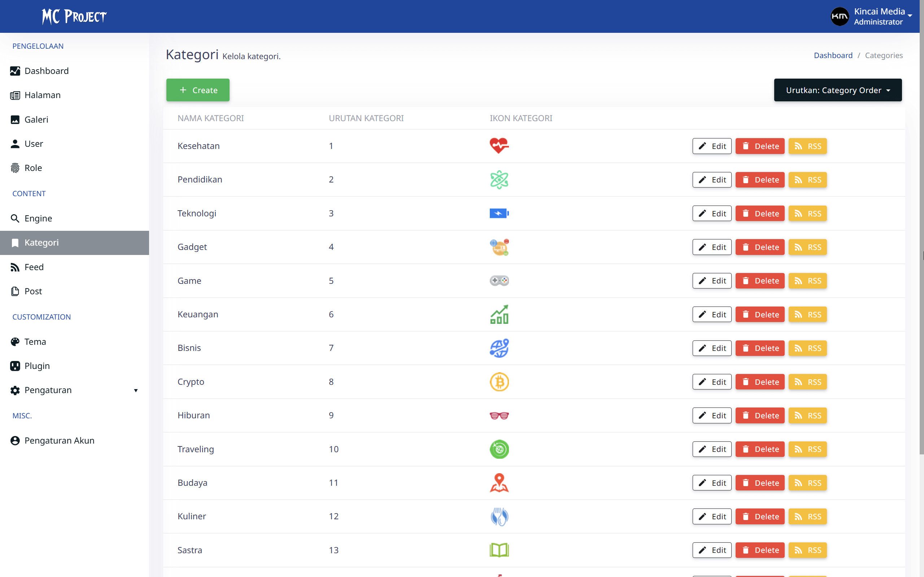Open Post using the document icon
The image size is (924, 577).
point(15,291)
